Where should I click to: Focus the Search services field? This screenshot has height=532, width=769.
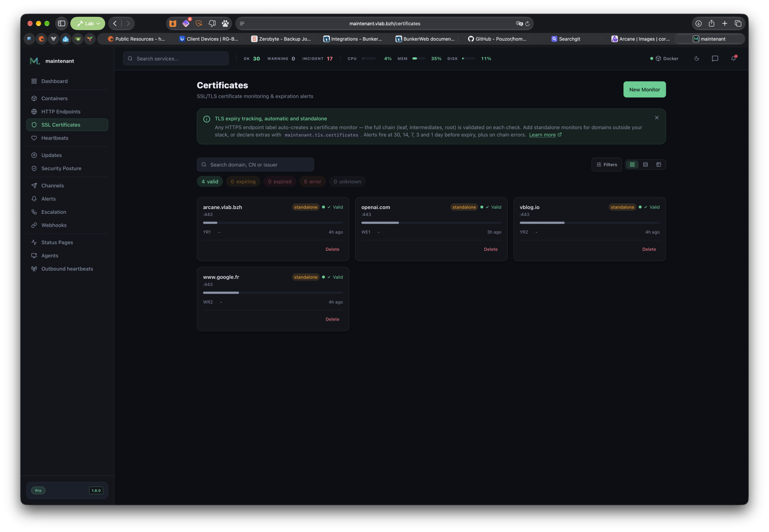point(176,58)
